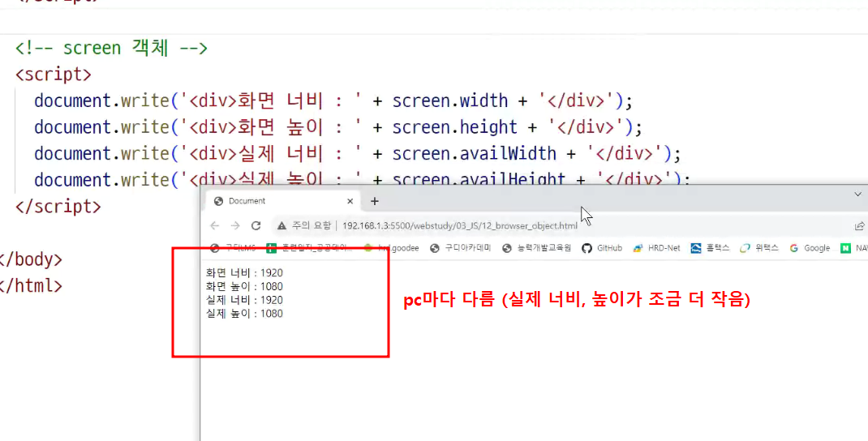Click the 구디아카데미 globe favicon
Viewport: 868px width, 441px height.
[x=435, y=248]
